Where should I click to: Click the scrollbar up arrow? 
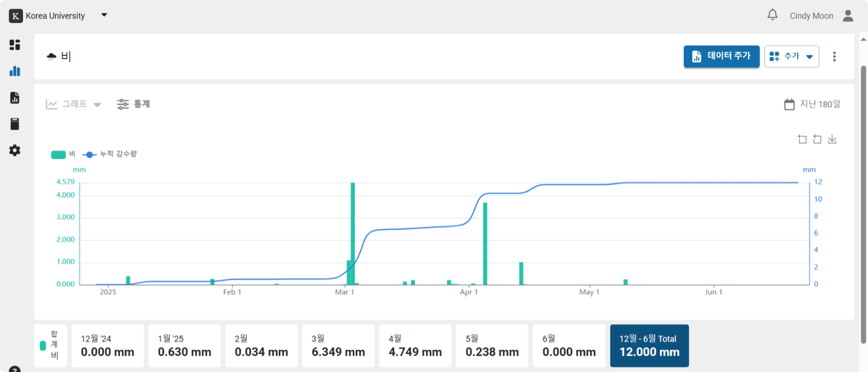[863, 39]
